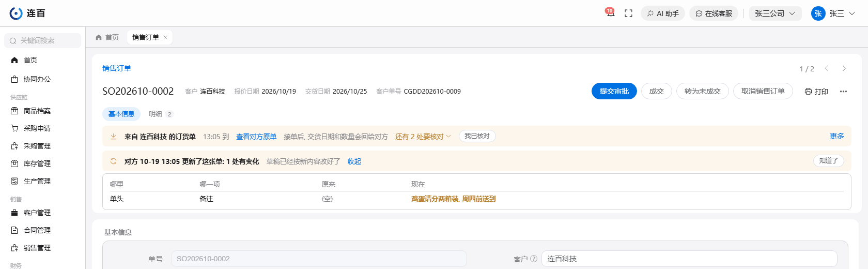Screen dimensions: 868x269
Task: Click customer order number CGDD202610-0009
Action: pyautogui.click(x=432, y=91)
